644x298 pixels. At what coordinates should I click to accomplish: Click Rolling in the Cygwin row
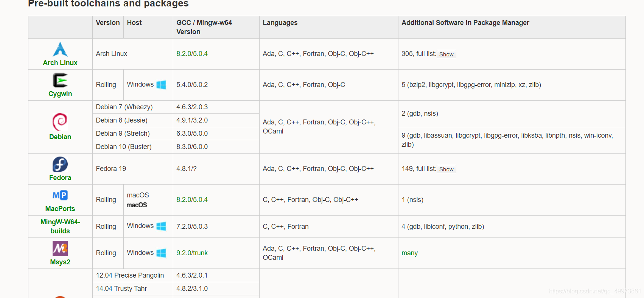tap(106, 85)
